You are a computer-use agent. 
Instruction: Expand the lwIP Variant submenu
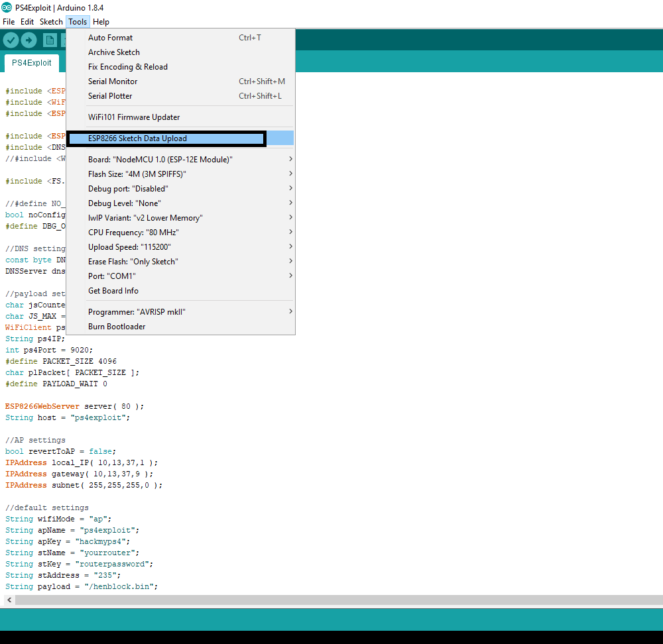pos(180,217)
